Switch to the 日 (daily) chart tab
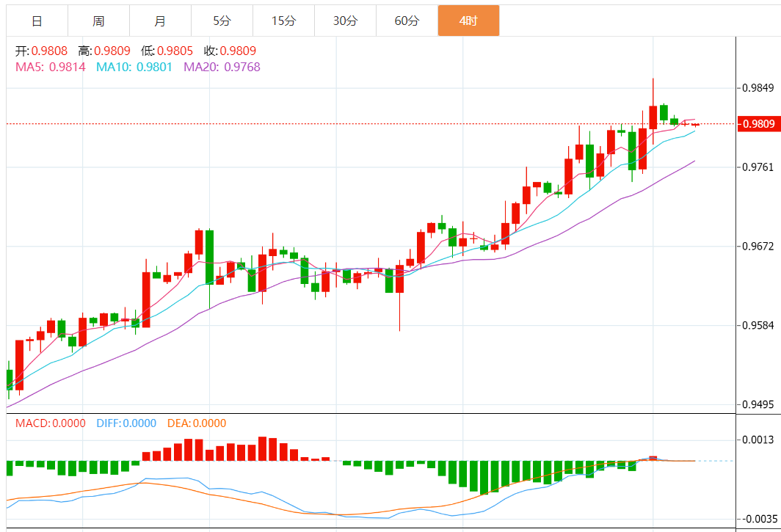Viewport: 781px width, 532px height. point(37,21)
